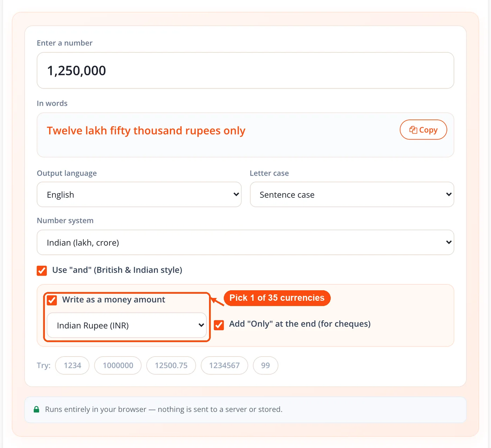Click the number input field showing 1,250,000
This screenshot has height=448, width=491.
[245, 70]
